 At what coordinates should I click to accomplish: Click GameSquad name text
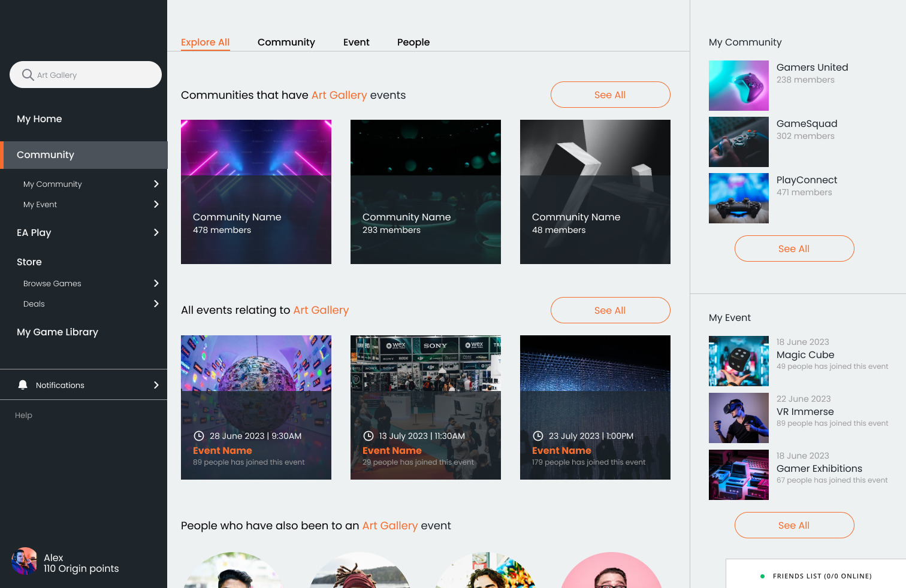807,123
